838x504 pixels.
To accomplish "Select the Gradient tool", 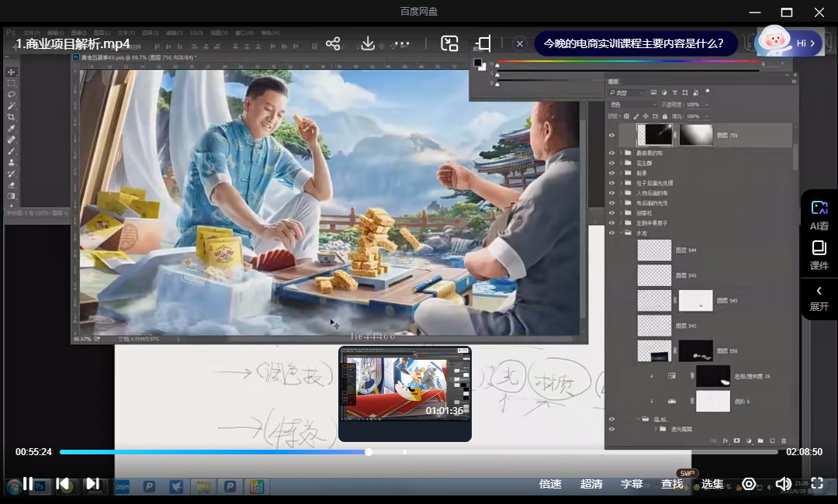I will tap(11, 196).
